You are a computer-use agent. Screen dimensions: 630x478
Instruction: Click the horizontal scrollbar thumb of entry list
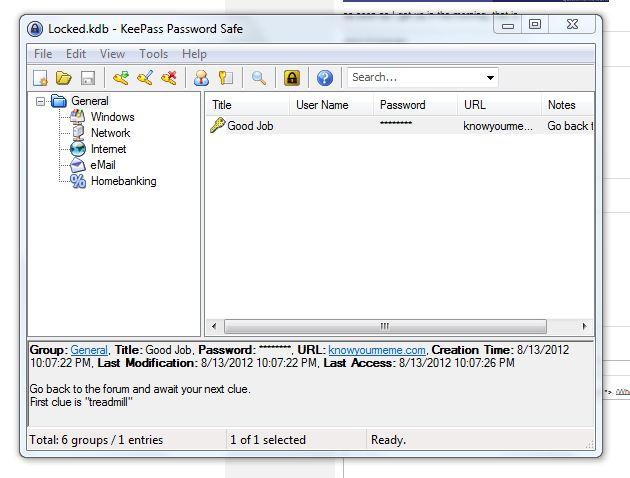[x=385, y=326]
